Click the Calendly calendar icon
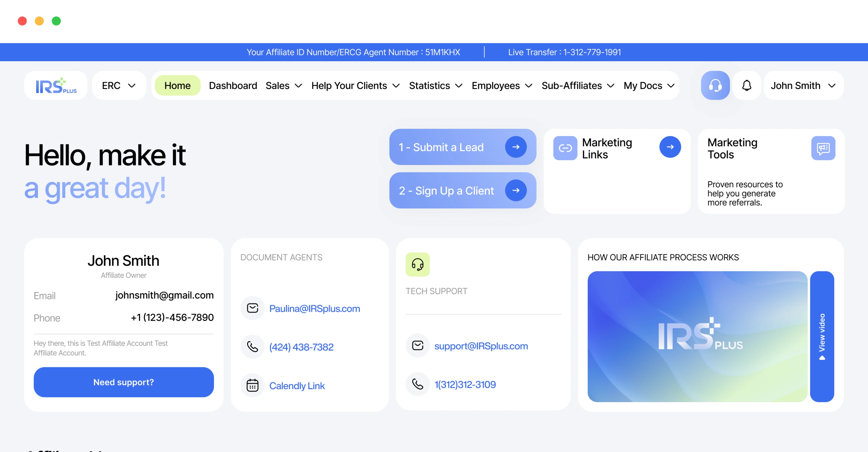Image resolution: width=868 pixels, height=452 pixels. click(252, 385)
